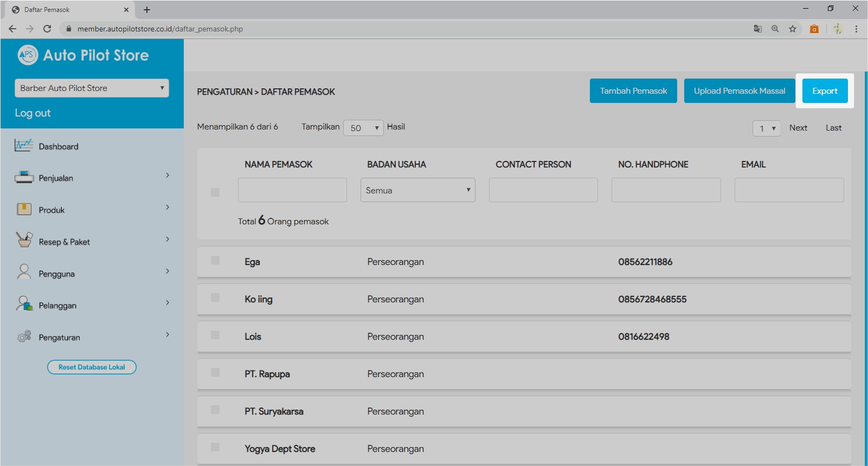
Task: Expand the Penjualan menu arrow
Action: click(x=168, y=175)
